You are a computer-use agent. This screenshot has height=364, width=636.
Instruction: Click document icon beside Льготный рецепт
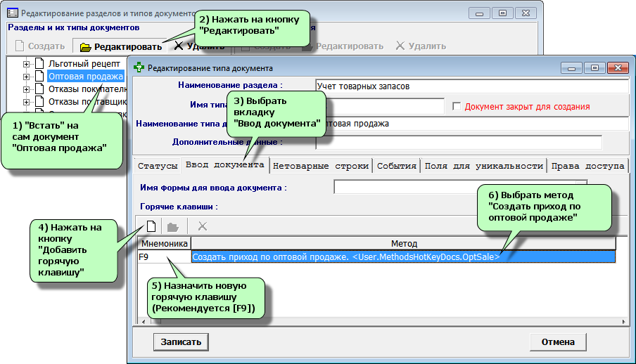[39, 64]
